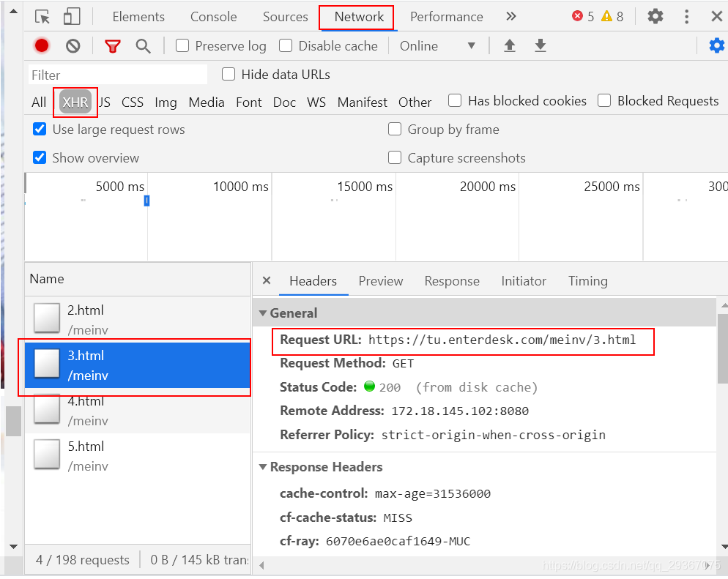The image size is (728, 579).
Task: Filter requests by Doc
Action: [284, 102]
